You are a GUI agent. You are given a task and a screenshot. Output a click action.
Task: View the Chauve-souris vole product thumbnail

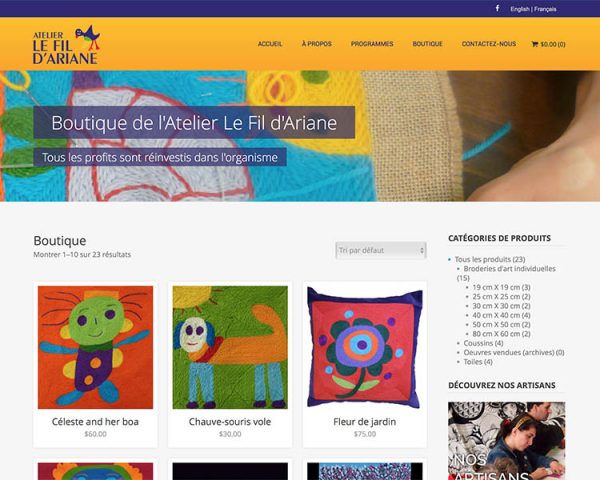coord(230,347)
